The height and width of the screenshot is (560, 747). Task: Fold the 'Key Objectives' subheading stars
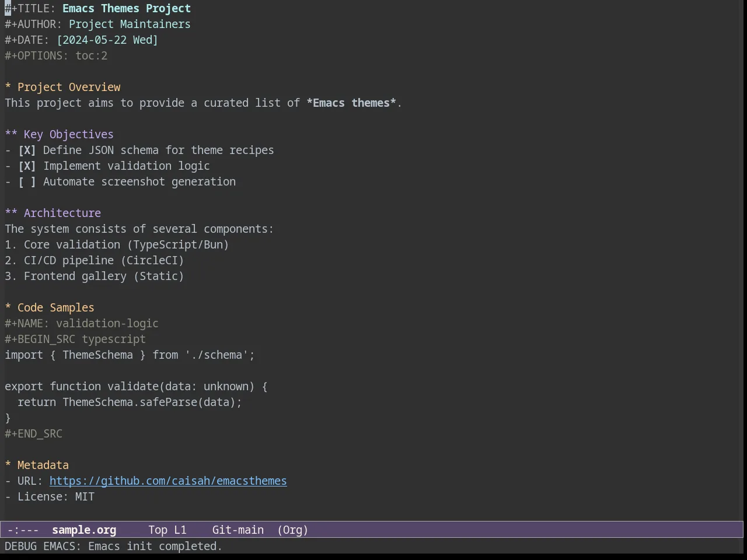coord(11,135)
